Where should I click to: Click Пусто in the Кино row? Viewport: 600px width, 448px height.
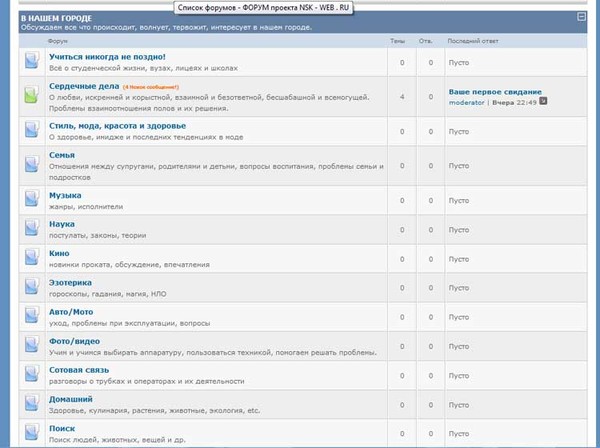tap(459, 259)
